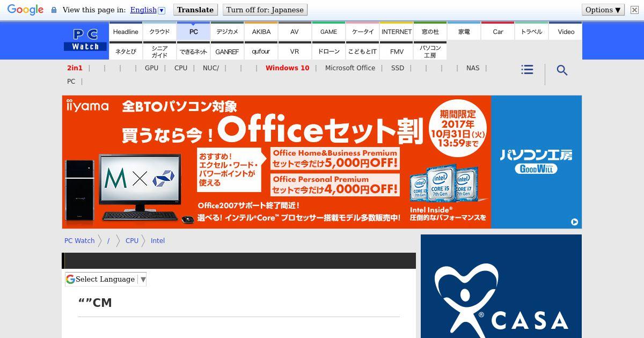Screen dimensions: 644x338
Task: Open the VR tab
Action: [x=295, y=51]
